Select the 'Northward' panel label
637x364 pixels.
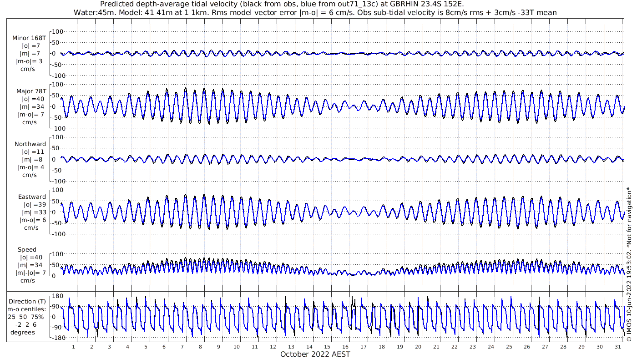(30, 144)
